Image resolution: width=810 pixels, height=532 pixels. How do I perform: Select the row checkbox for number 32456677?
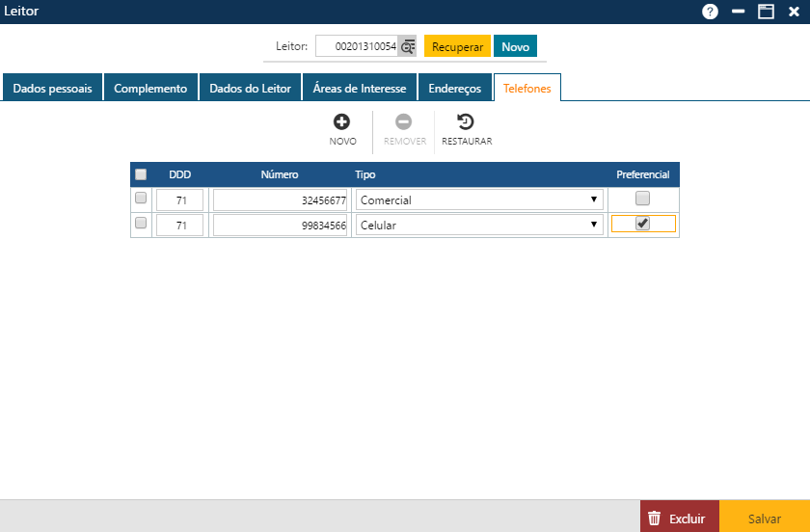point(141,199)
